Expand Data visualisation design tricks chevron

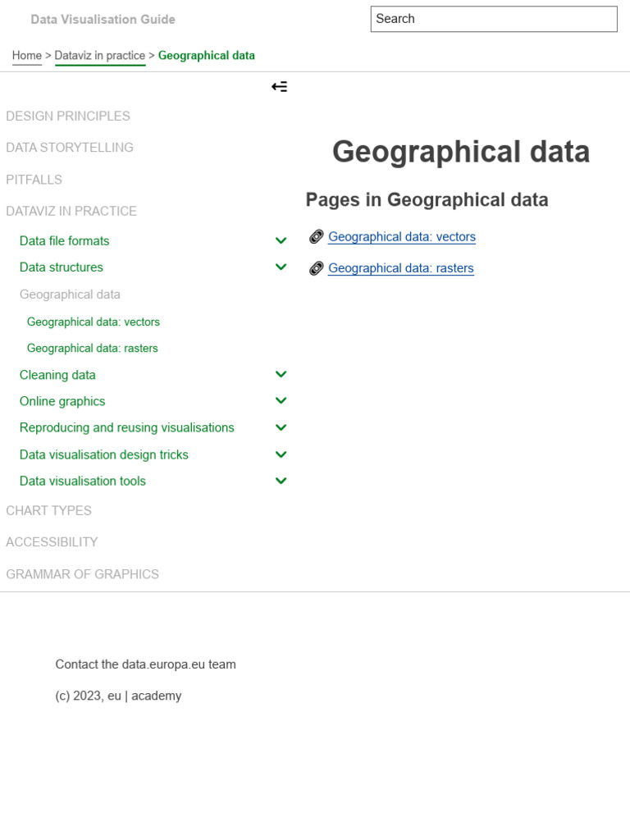pos(281,454)
